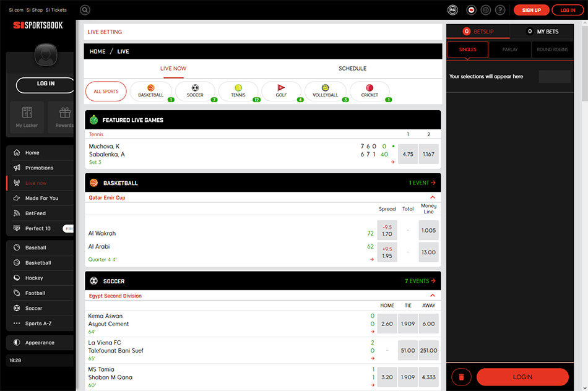Open Al Wakrah vs Al Arabi match arrow
Screen dimensions: 588x391
(x=372, y=259)
